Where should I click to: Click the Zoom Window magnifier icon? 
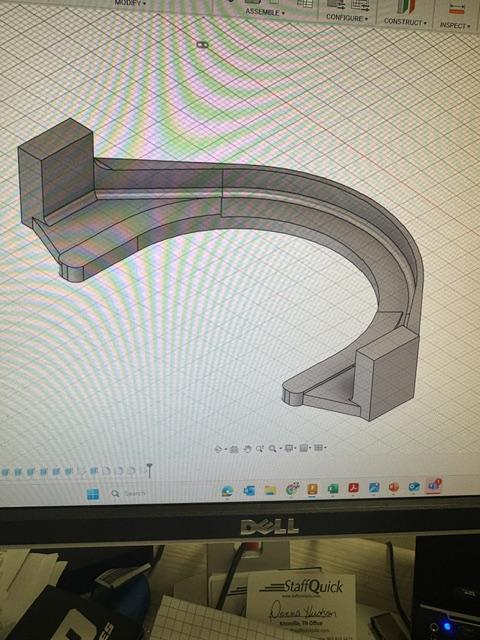tap(272, 448)
